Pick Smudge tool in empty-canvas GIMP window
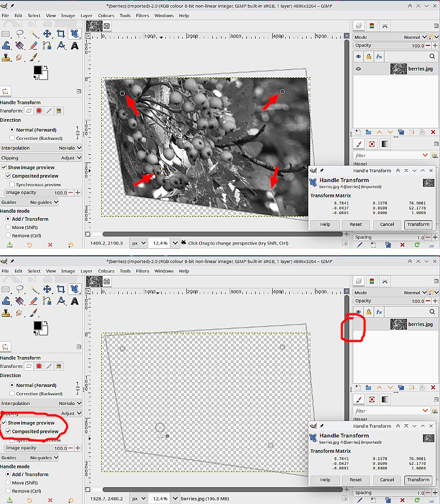The image size is (440, 504). (x=20, y=313)
